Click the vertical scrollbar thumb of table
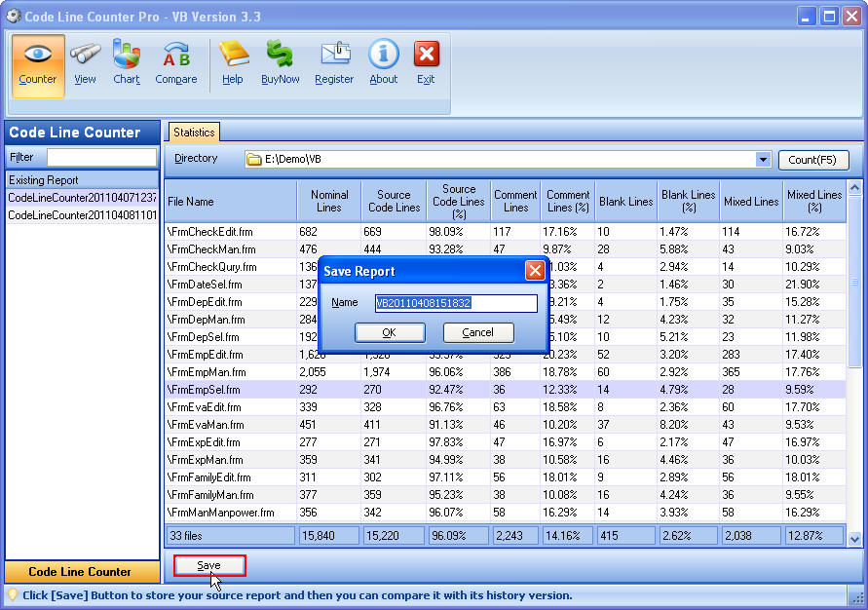Viewport: 868px width, 610px height. coord(854,282)
